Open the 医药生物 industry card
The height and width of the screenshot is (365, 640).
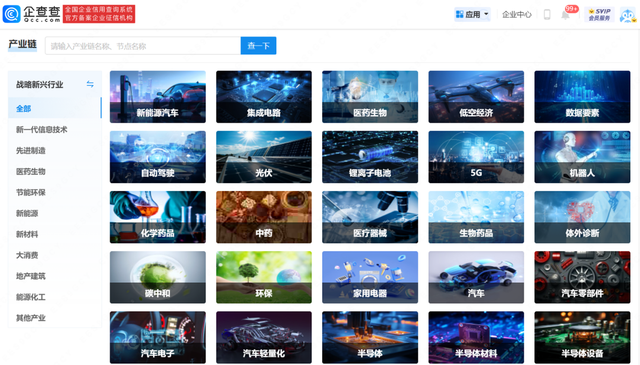click(x=370, y=97)
